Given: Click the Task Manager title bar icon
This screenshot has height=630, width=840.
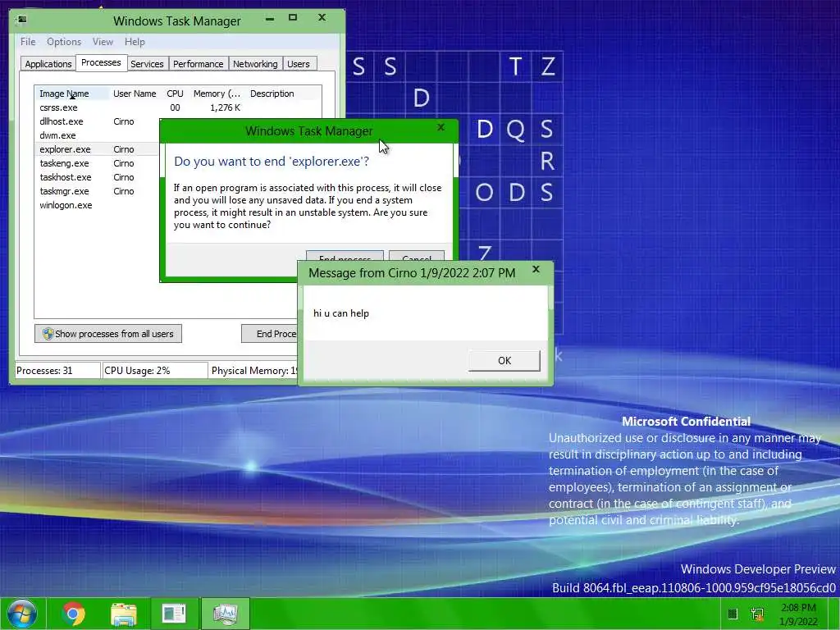Looking at the screenshot, I should click(22, 21).
